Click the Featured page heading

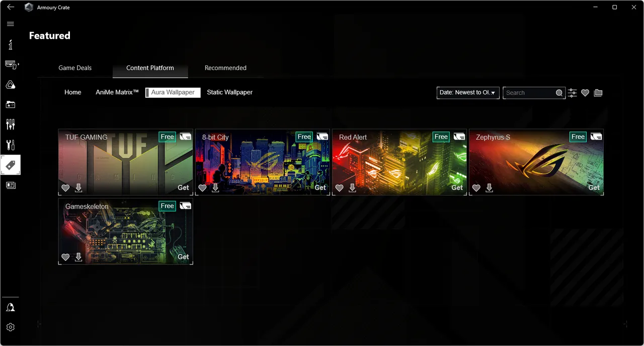pos(50,36)
